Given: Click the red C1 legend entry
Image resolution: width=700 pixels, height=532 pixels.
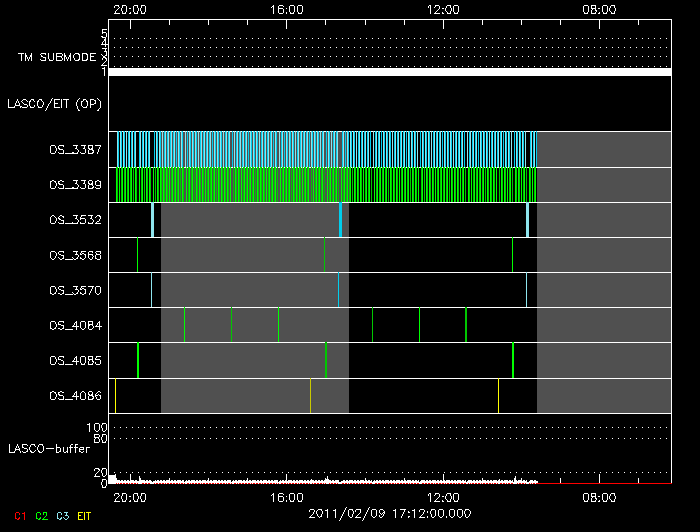Looking at the screenshot, I should pos(21,516).
